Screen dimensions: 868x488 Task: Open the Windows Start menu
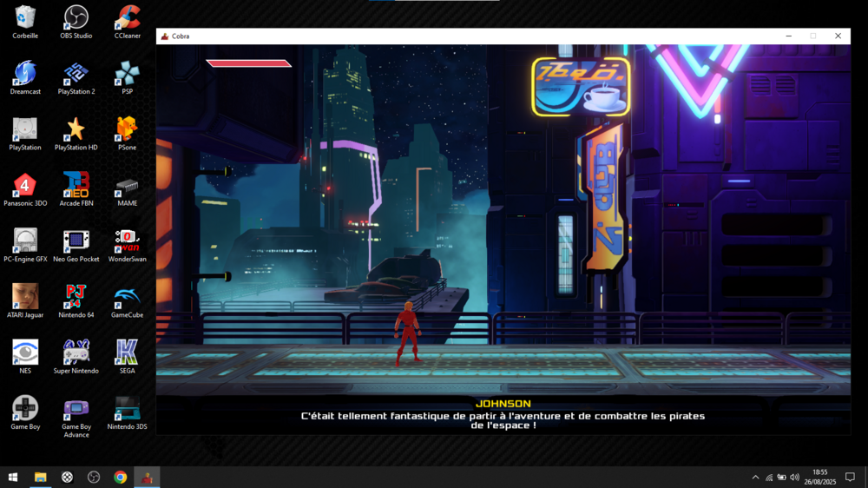(13, 478)
